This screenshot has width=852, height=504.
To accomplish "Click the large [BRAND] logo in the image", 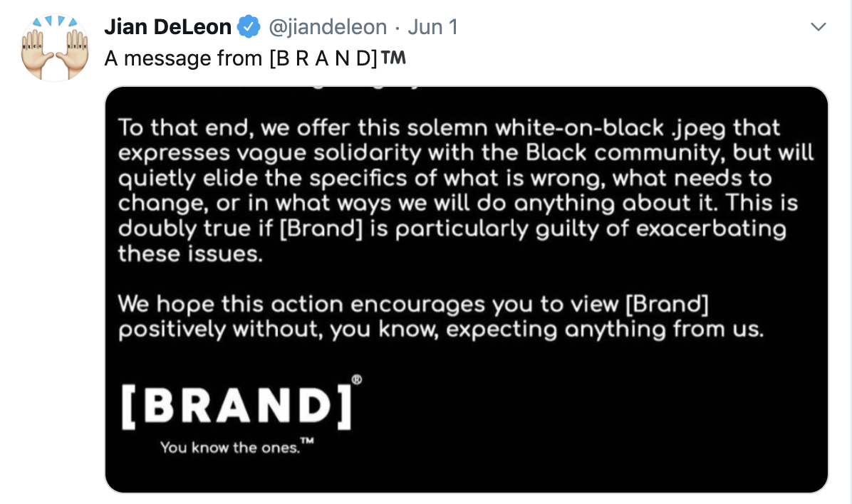I will 237,404.
